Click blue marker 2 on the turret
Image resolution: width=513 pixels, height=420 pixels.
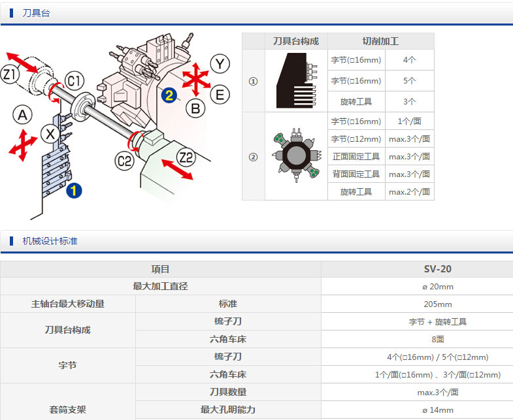coord(169,95)
